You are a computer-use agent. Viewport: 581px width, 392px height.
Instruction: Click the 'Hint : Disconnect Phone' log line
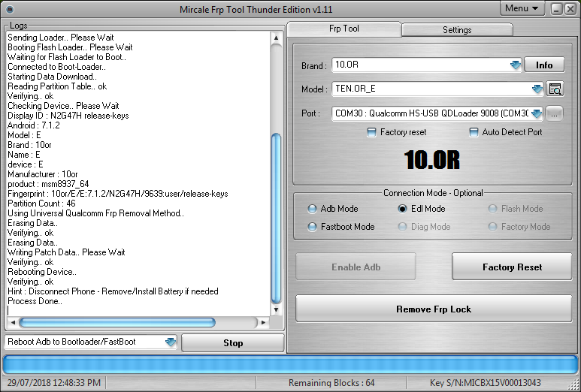[x=113, y=291]
